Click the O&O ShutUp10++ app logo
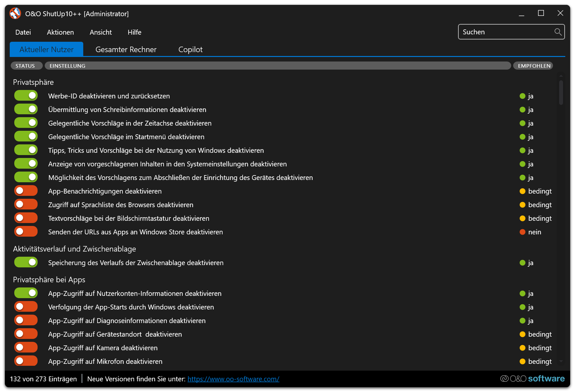The image size is (575, 392). click(15, 14)
